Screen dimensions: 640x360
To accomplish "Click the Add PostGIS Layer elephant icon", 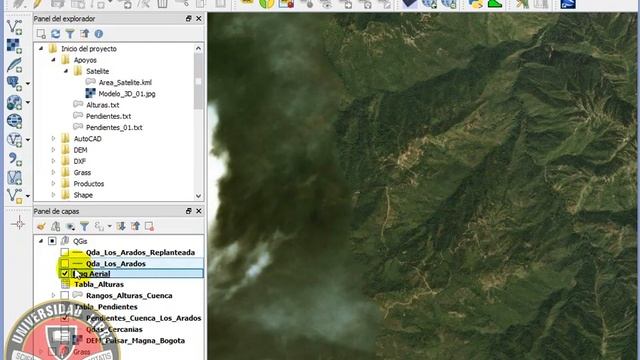I will (x=14, y=83).
